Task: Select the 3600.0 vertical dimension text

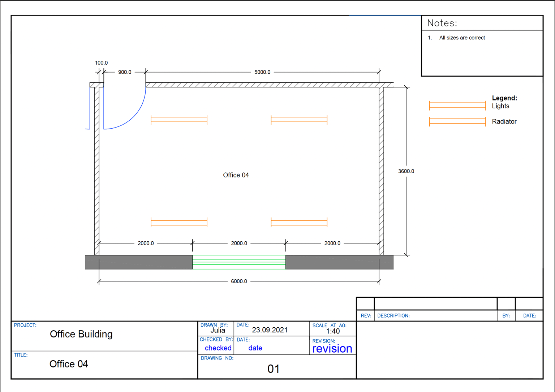Action: coord(406,171)
